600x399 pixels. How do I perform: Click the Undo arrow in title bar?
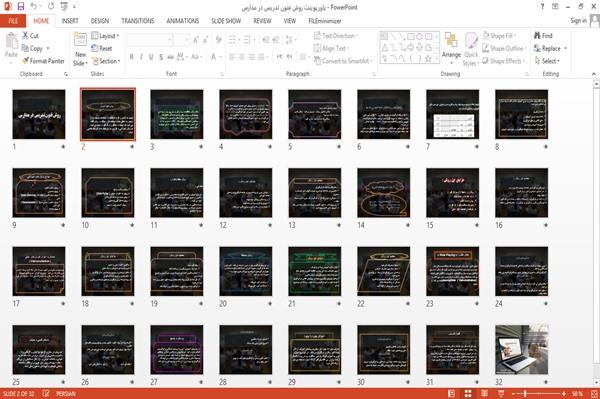click(x=34, y=7)
